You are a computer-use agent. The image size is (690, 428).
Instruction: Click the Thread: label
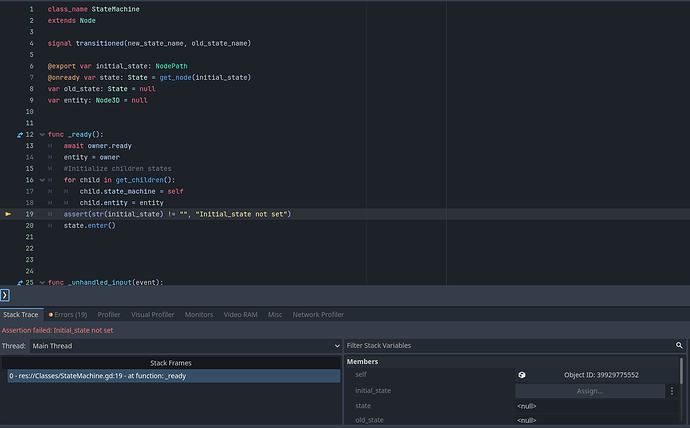[x=14, y=346]
